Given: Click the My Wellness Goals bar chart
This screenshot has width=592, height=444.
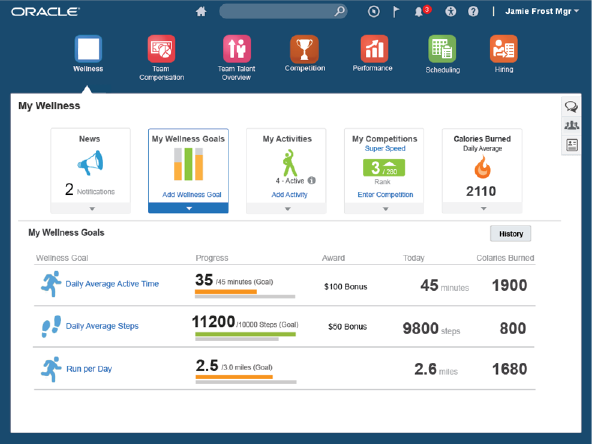Looking at the screenshot, I should (x=188, y=164).
